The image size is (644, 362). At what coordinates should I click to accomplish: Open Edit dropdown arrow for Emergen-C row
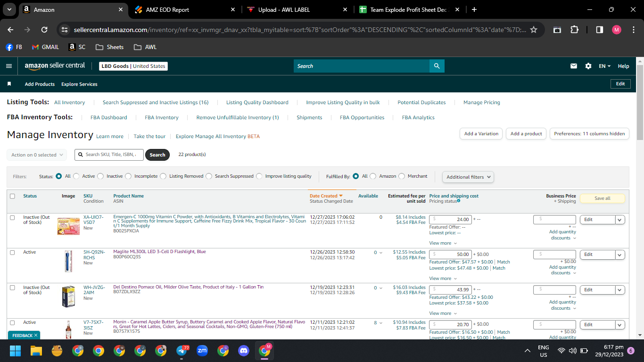pos(620,220)
